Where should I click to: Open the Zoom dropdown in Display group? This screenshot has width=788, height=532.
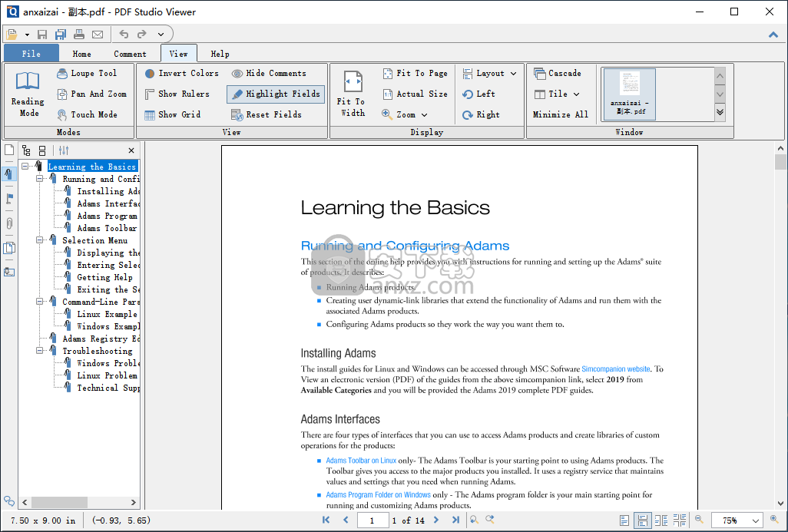[405, 114]
